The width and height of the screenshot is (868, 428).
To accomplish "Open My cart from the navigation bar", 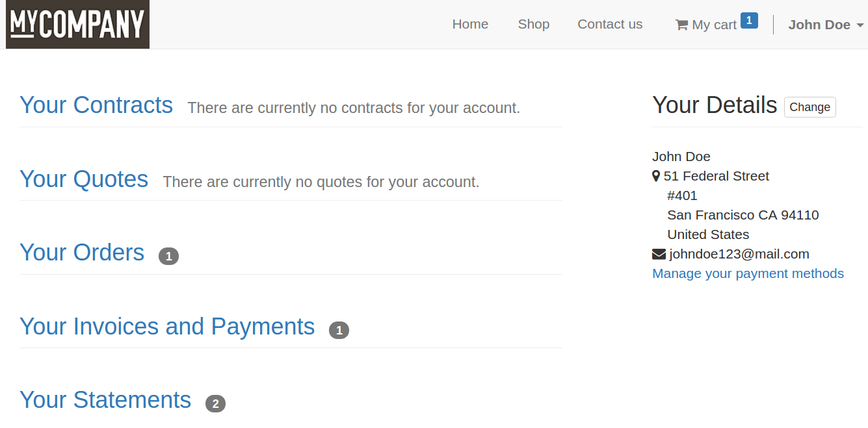I will 714,24.
